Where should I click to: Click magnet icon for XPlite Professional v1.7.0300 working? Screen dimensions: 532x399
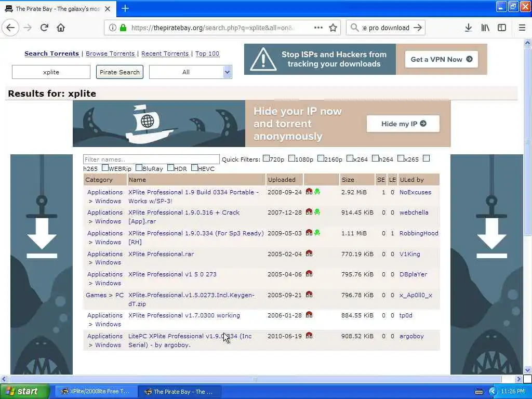[x=309, y=315]
